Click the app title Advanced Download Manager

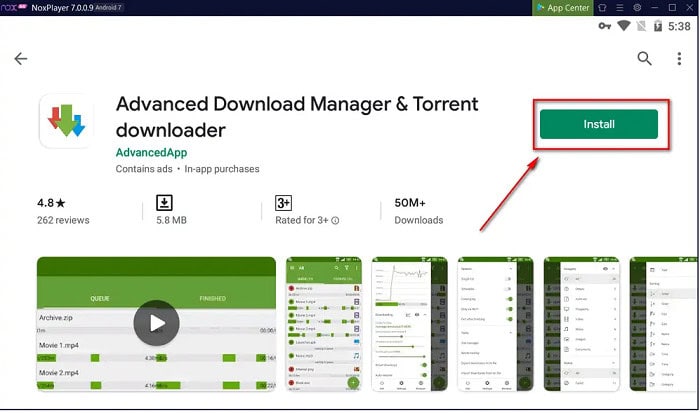click(297, 117)
